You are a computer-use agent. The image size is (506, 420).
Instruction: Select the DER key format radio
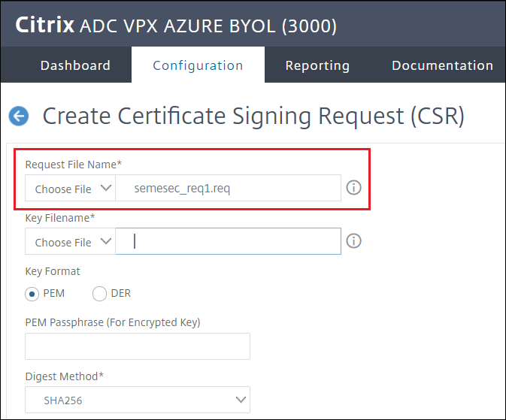pyautogui.click(x=100, y=294)
